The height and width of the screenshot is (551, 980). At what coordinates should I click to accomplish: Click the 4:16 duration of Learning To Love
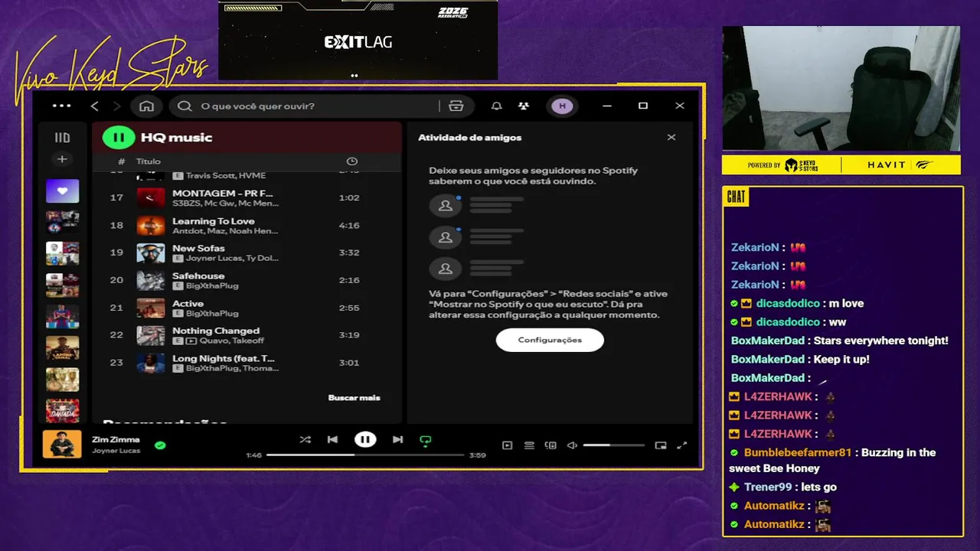pos(349,225)
